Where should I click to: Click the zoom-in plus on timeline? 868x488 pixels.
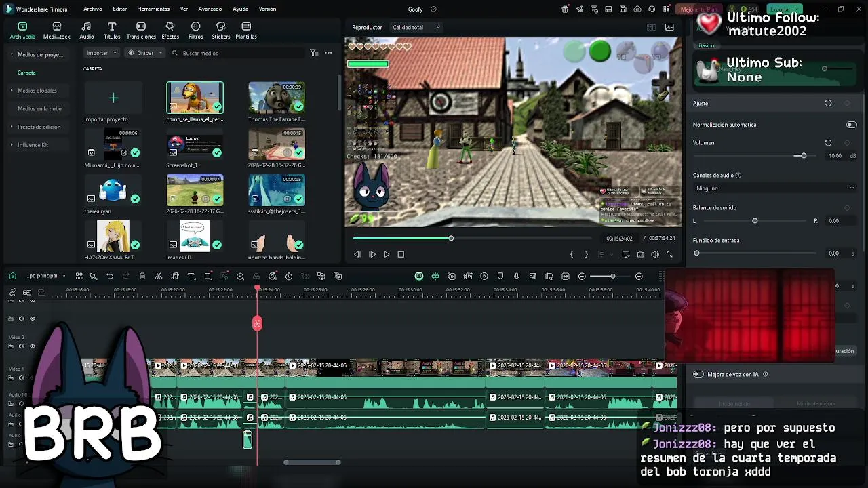point(639,276)
